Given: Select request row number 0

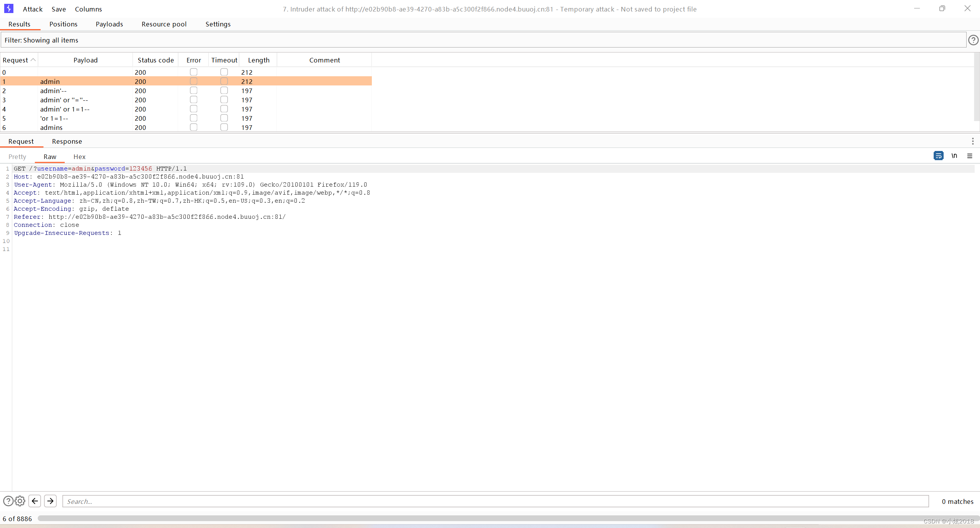Looking at the screenshot, I should [186, 72].
